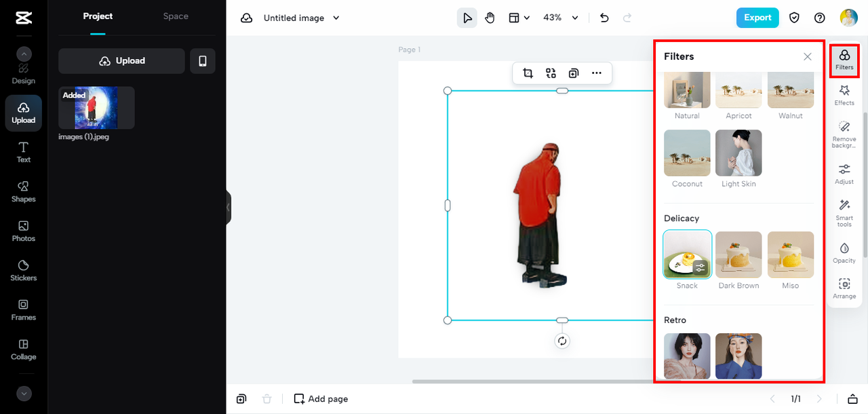The width and height of the screenshot is (868, 414).
Task: Apply the Apricot filter
Action: 738,90
